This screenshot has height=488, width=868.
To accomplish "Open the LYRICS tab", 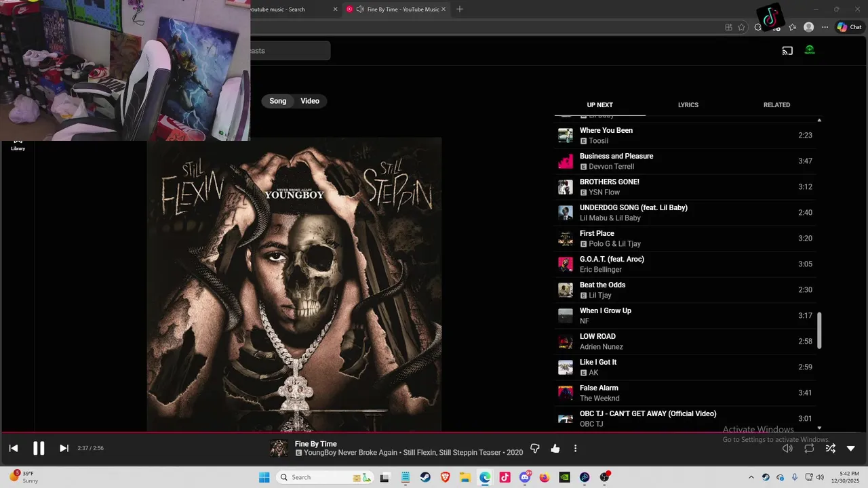I will (x=688, y=105).
